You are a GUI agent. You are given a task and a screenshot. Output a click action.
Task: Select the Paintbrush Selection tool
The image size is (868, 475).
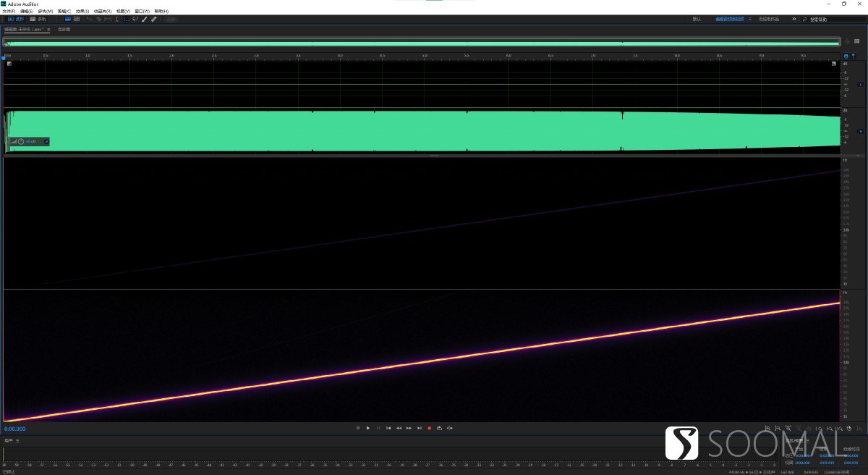click(144, 19)
